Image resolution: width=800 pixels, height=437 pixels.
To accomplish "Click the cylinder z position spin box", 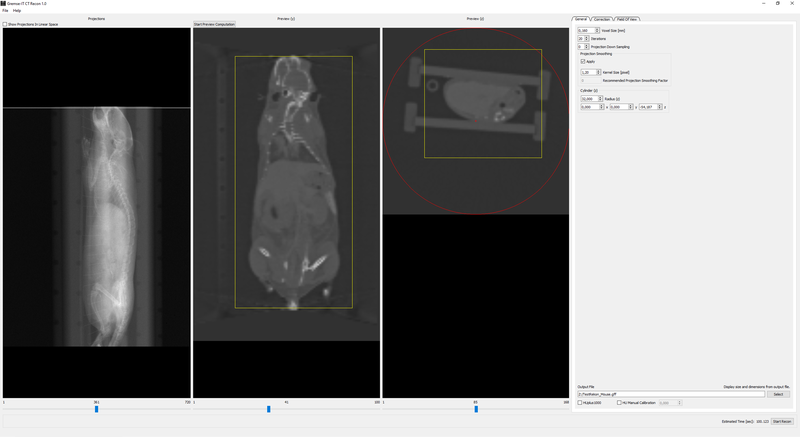I will coord(651,107).
